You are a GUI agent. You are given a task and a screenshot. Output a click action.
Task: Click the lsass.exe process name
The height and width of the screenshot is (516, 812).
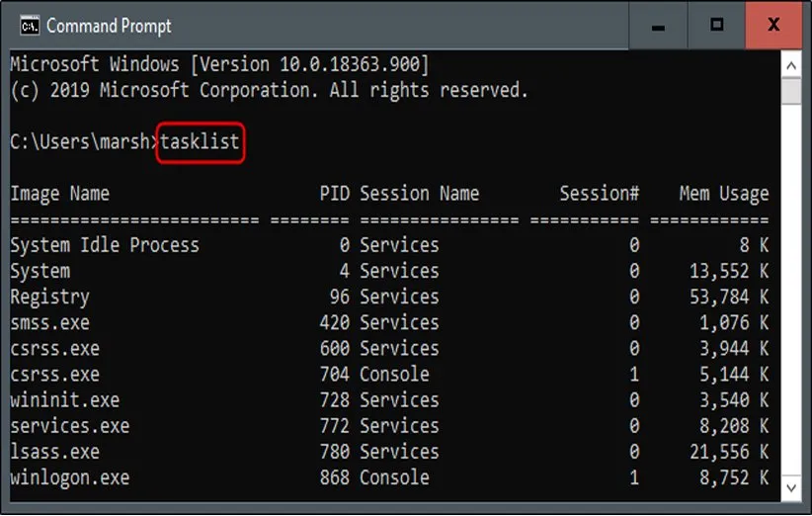coord(54,452)
